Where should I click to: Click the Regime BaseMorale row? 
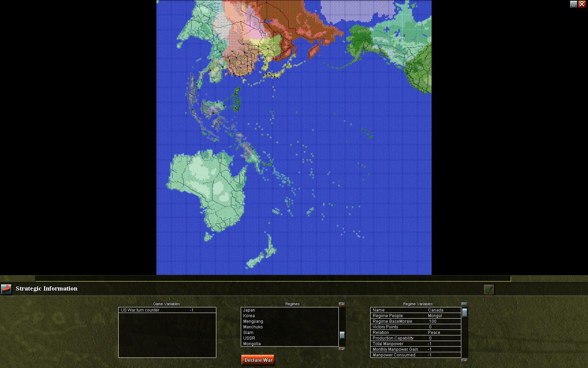pyautogui.click(x=416, y=321)
